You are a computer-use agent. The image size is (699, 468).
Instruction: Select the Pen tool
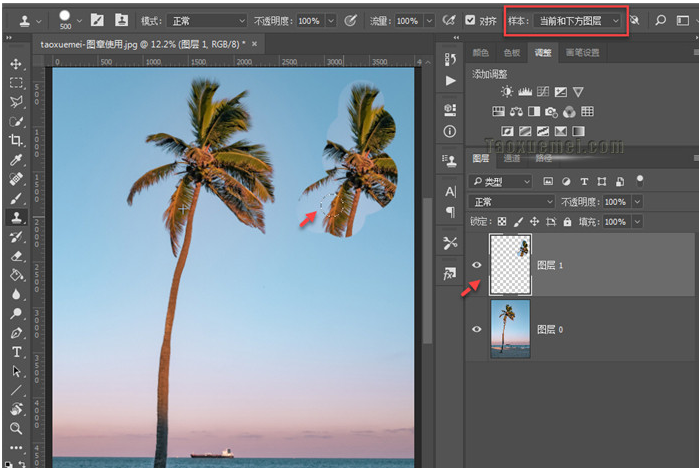(17, 332)
